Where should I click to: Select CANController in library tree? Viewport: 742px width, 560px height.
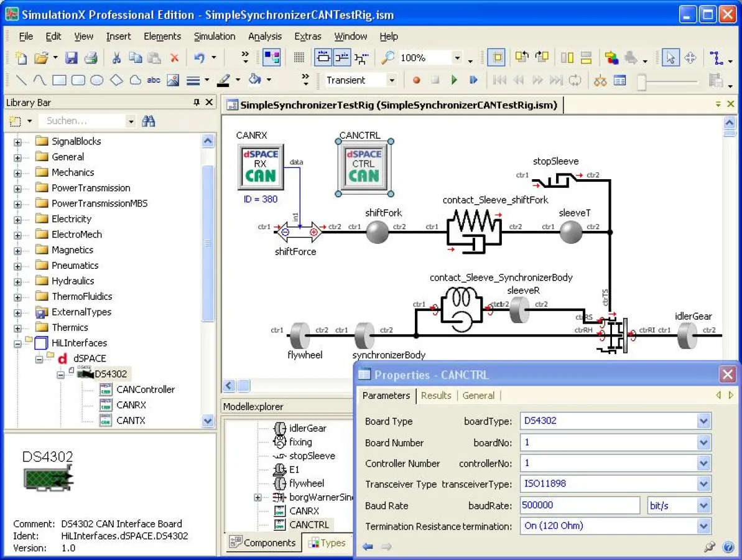[146, 390]
